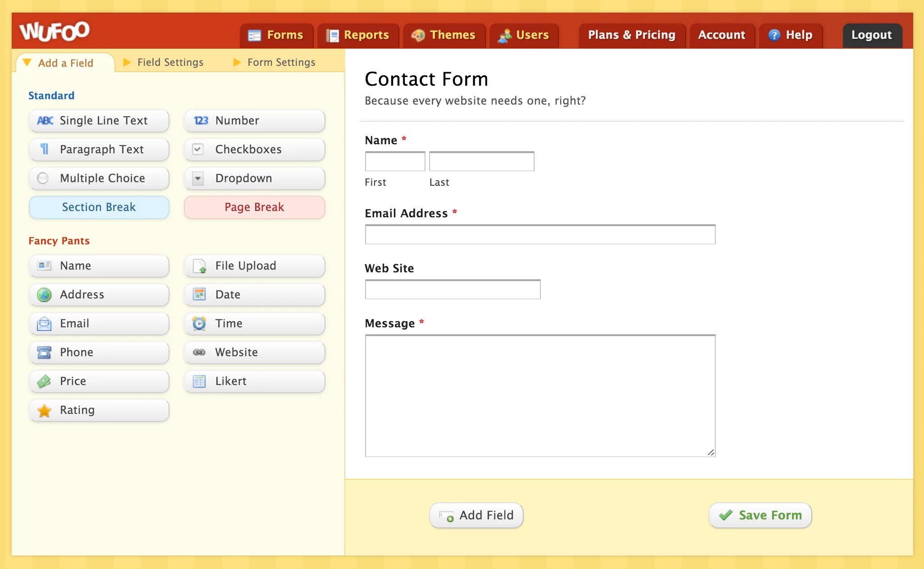Click the checkbox icon on Checkboxes

pos(198,149)
